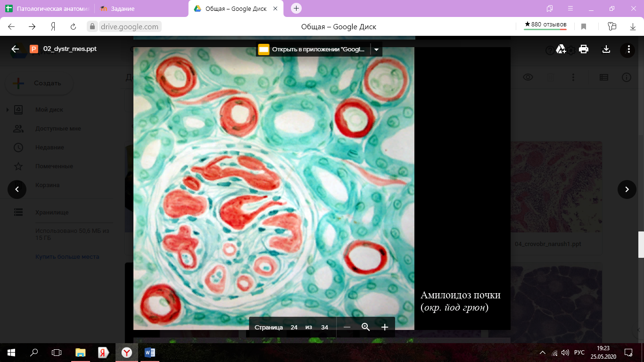Open browser downloads panel
The height and width of the screenshot is (362, 644).
(633, 27)
